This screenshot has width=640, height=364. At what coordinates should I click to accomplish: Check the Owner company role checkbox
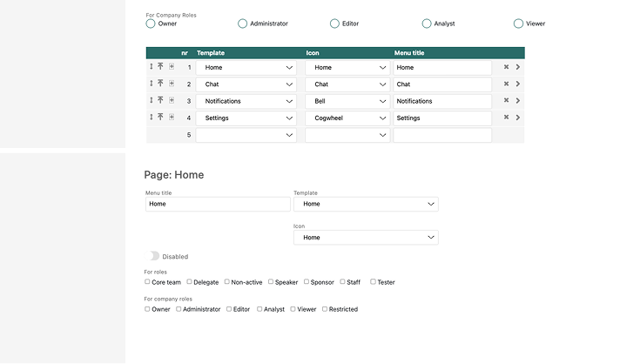point(147,309)
